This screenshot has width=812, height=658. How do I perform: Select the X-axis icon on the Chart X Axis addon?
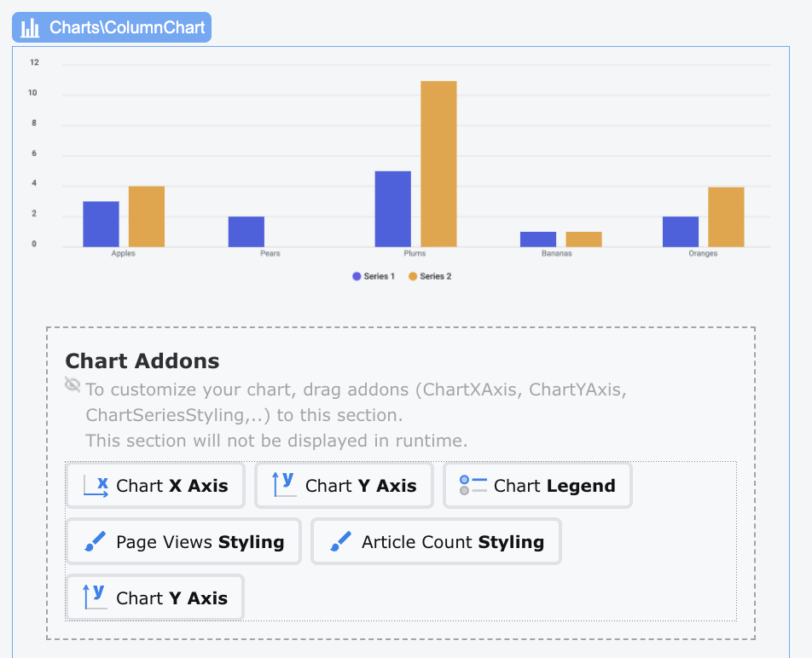pyautogui.click(x=96, y=485)
